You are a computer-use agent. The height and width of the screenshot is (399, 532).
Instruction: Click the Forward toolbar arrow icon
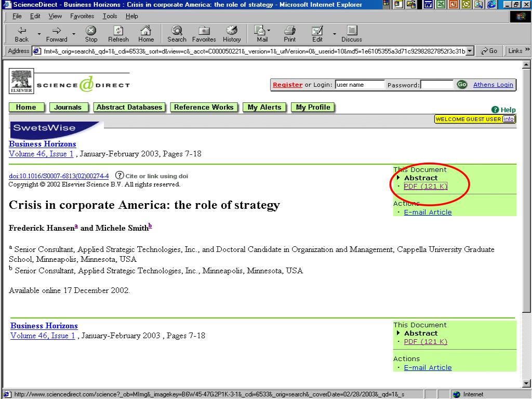click(57, 31)
